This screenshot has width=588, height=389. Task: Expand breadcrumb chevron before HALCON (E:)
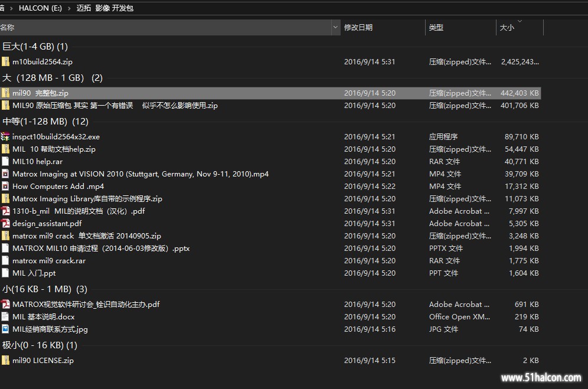pos(11,8)
